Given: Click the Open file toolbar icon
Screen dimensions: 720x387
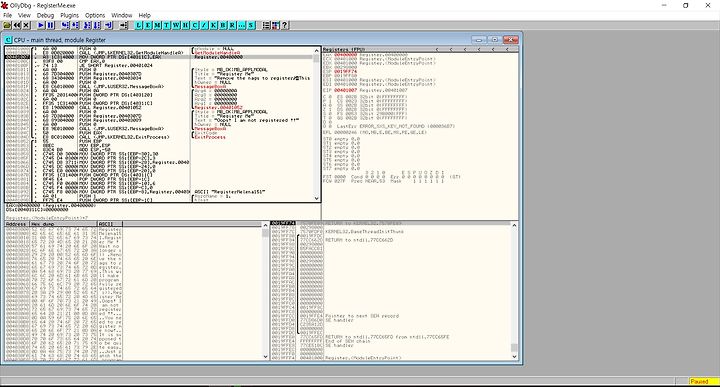Looking at the screenshot, I should 7,25.
